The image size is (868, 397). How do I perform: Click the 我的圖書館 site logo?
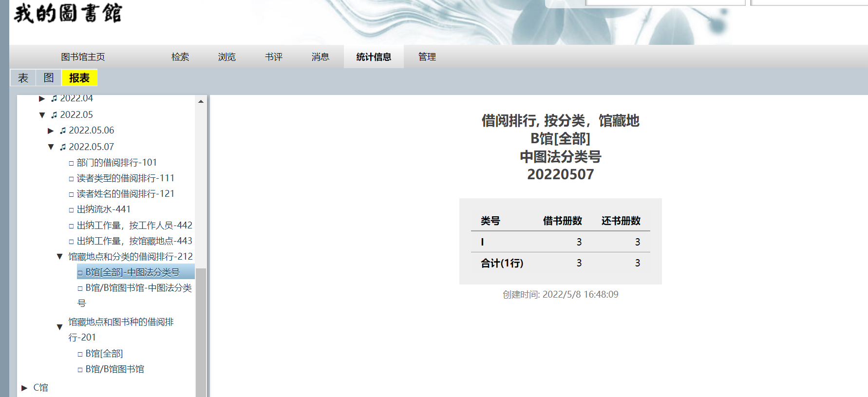[68, 13]
